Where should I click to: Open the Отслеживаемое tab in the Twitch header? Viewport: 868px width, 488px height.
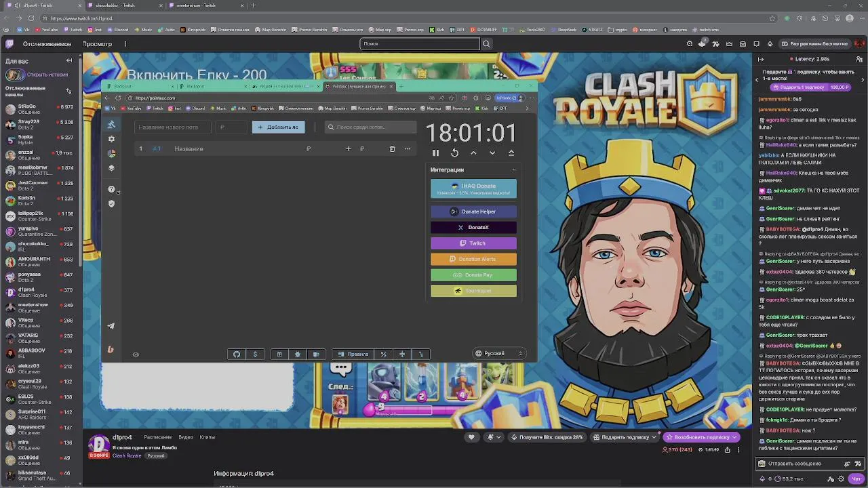(x=47, y=44)
